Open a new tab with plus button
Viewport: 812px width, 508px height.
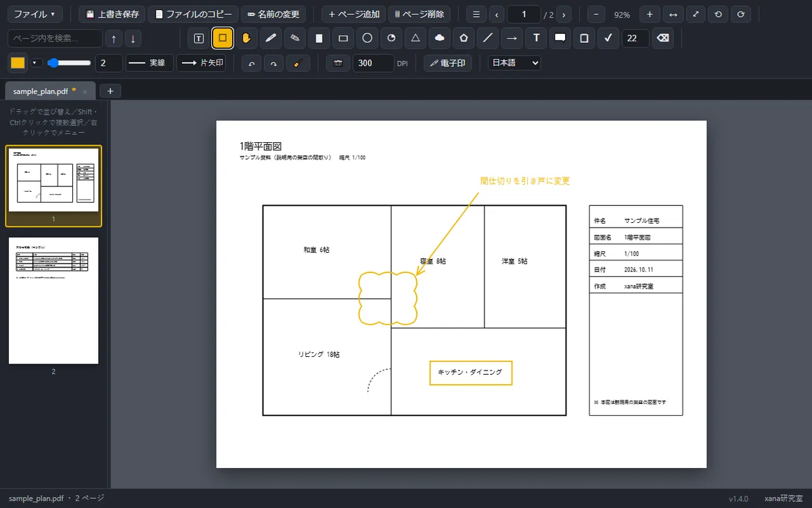click(x=110, y=91)
